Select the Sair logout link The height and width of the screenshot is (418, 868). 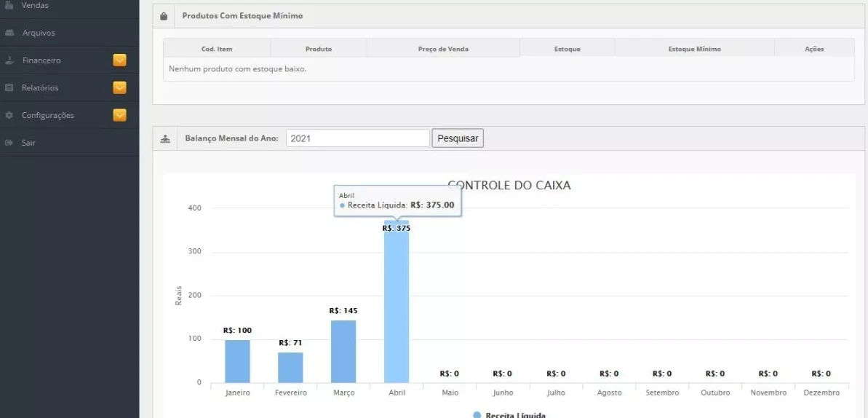[28, 143]
